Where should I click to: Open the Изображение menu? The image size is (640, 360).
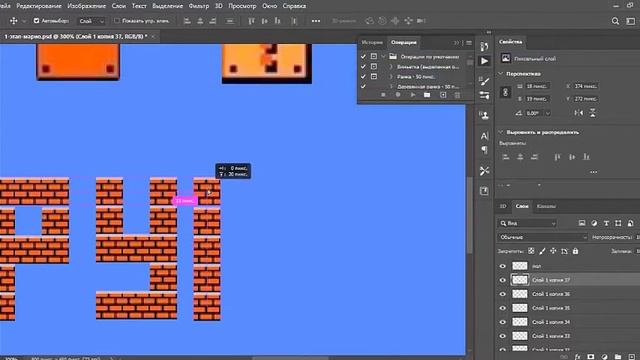[87, 6]
